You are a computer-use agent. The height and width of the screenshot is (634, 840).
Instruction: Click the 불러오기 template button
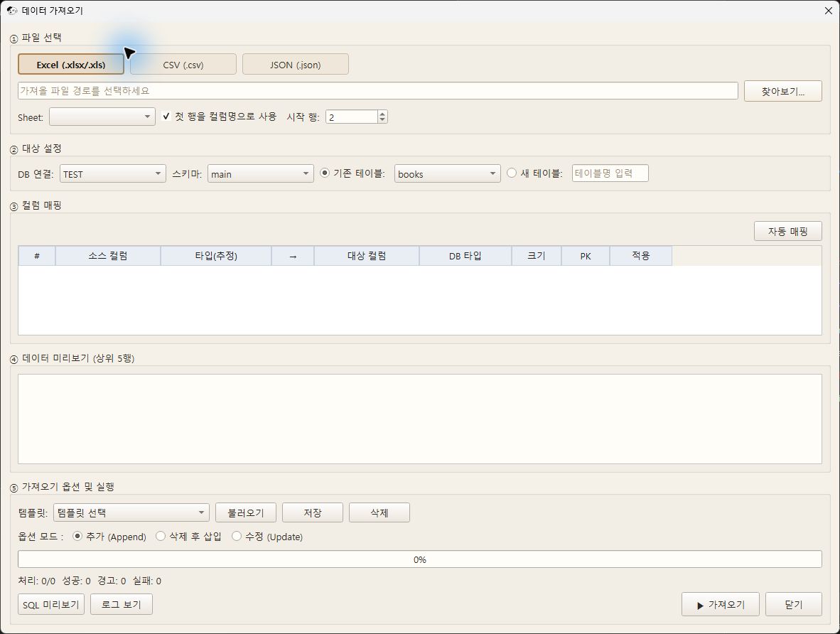click(246, 512)
